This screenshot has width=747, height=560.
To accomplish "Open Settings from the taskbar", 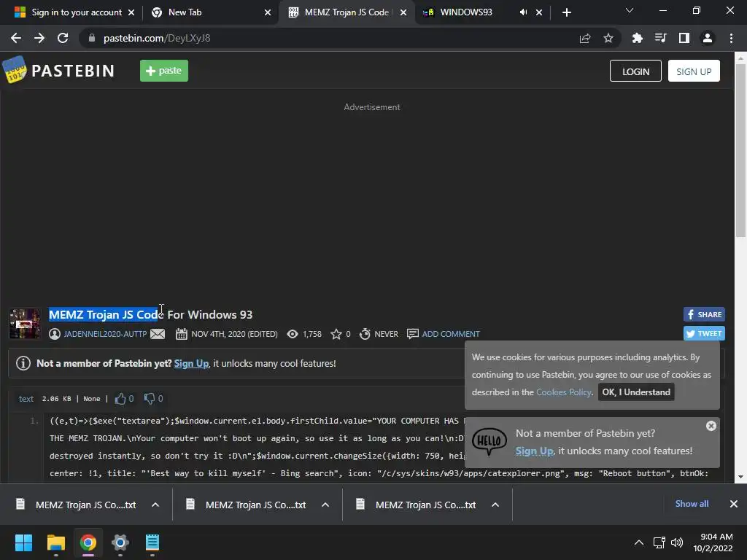I will (x=120, y=542).
